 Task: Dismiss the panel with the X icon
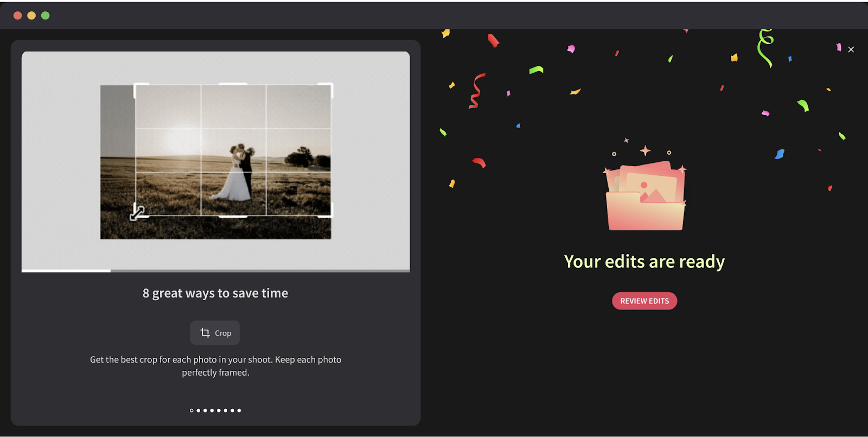coord(851,49)
